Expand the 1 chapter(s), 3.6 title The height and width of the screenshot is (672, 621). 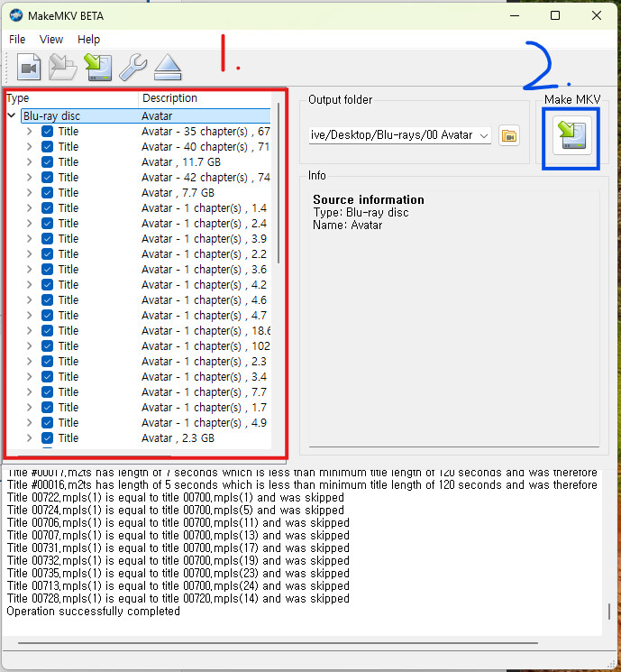(x=29, y=270)
